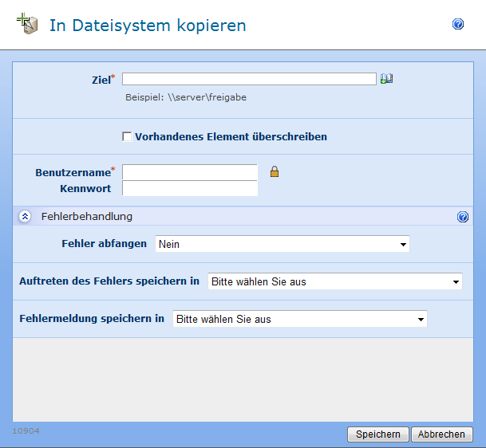Viewport: 486px width, 448px height.
Task: Click the 10904 ID text at bottom
Action: point(26,431)
